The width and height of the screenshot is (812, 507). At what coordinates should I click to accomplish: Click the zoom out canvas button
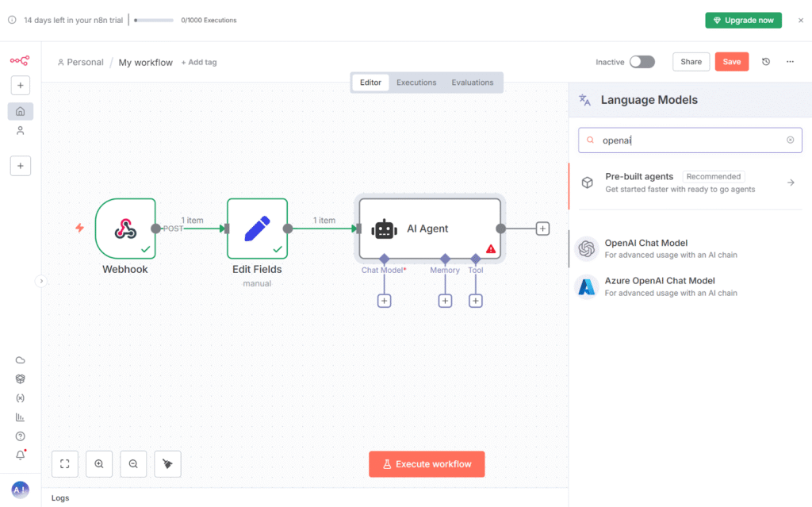pos(133,464)
